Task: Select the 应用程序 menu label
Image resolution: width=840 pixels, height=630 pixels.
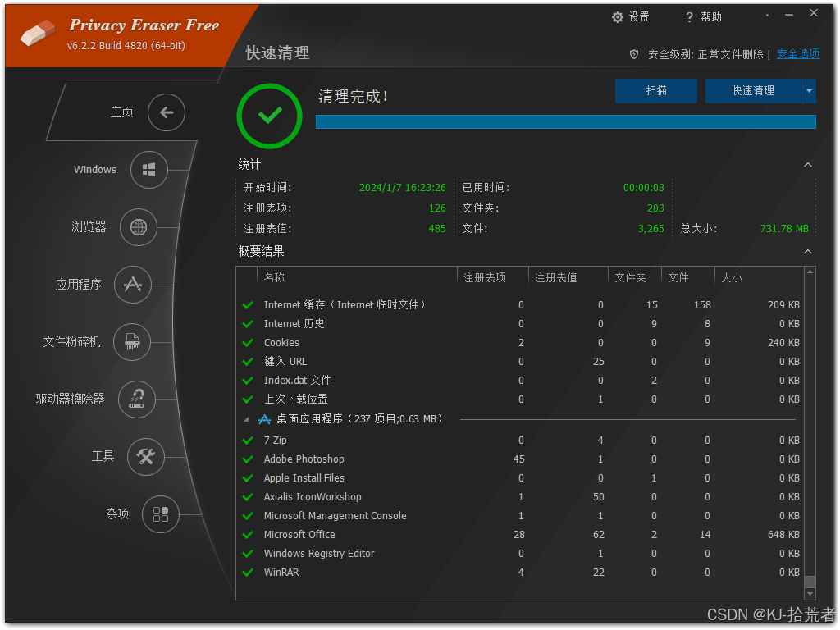Action: click(x=78, y=285)
